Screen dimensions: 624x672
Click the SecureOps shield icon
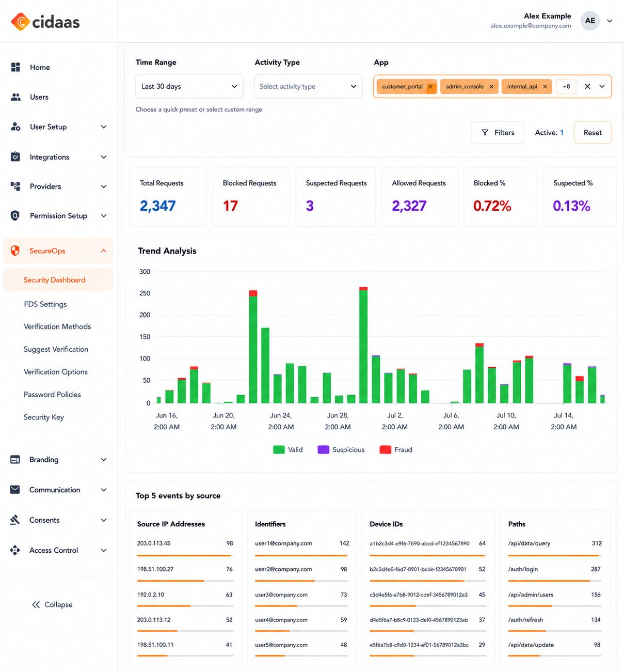pos(15,251)
